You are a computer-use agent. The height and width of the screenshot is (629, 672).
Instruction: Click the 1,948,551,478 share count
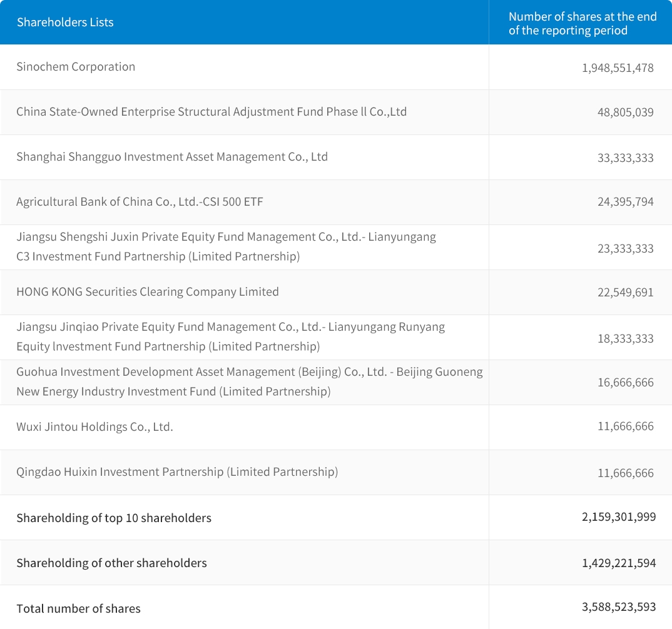point(617,68)
